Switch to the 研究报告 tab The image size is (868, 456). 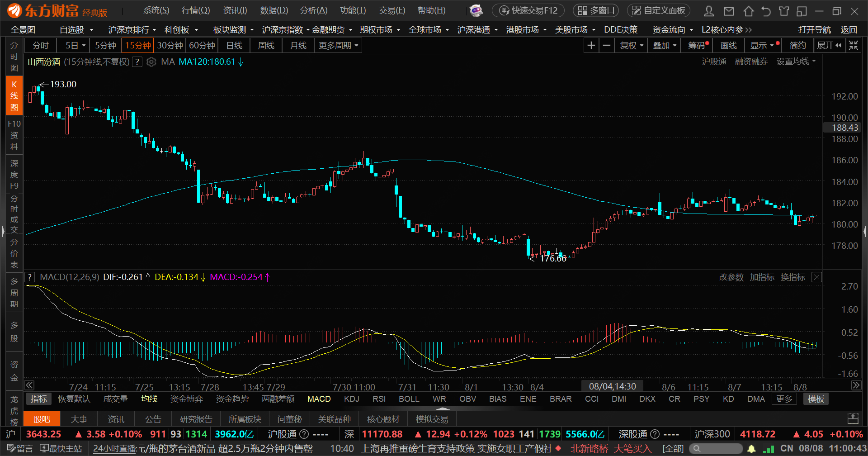click(196, 419)
